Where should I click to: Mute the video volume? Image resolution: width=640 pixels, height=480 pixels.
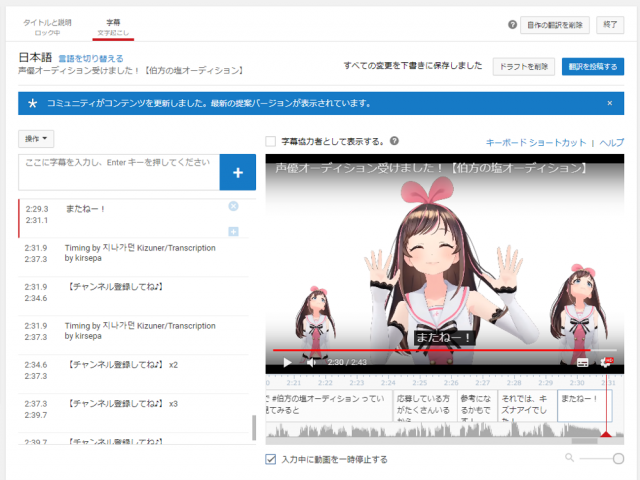coord(312,362)
